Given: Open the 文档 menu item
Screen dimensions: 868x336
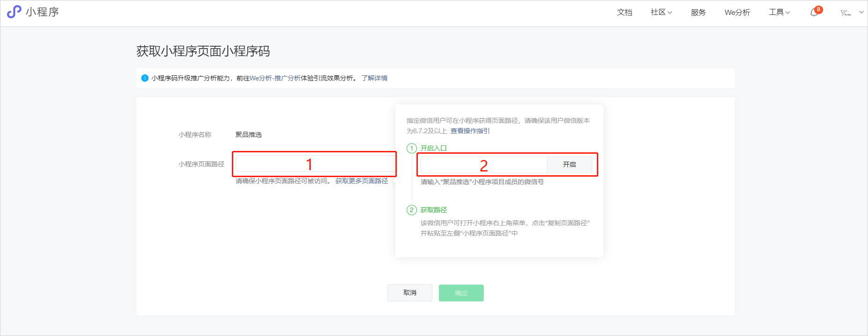Looking at the screenshot, I should point(624,13).
